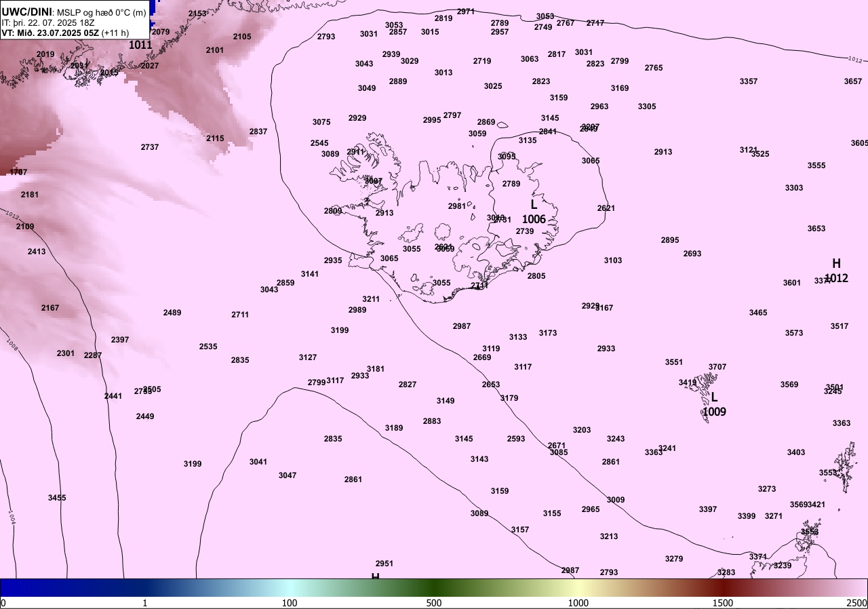Viewport: 868px width, 609px height.
Task: Click the 3305 height value
Action: tap(647, 106)
